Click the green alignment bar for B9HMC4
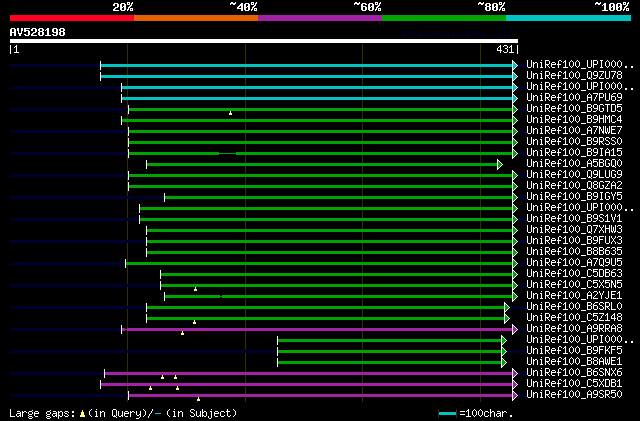The image size is (640, 421). (x=317, y=120)
